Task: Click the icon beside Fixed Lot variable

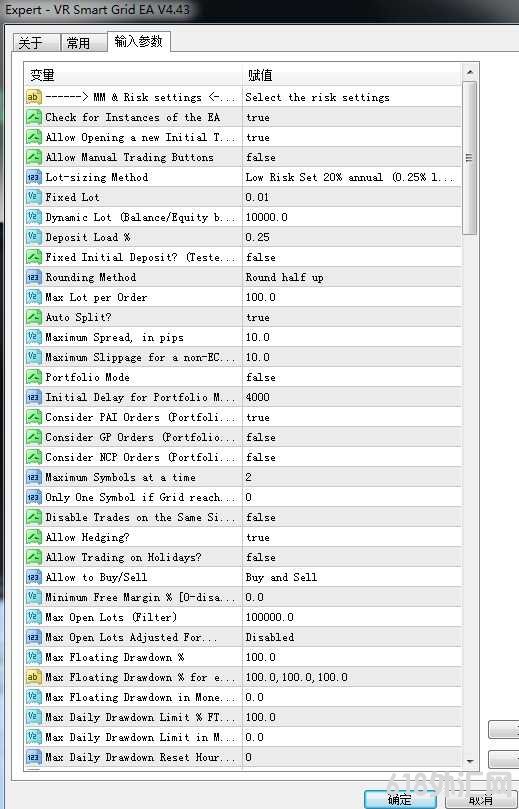Action: pos(34,197)
